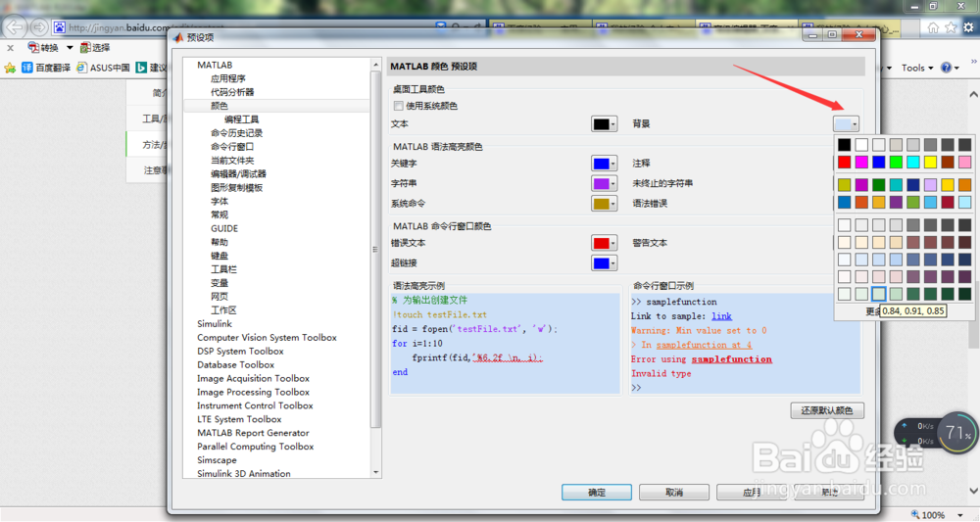Open the 文本 color dropdown

(x=604, y=123)
